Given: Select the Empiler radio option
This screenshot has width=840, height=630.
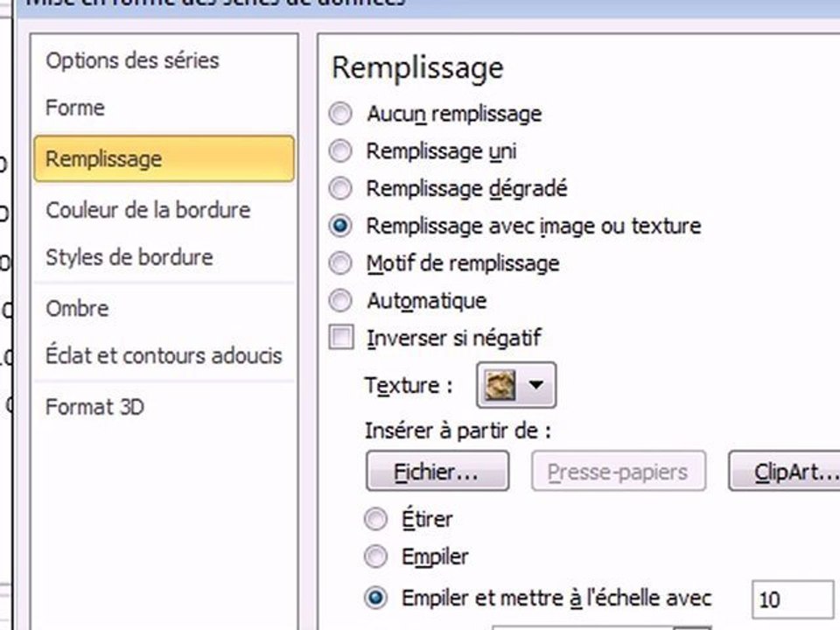Looking at the screenshot, I should pyautogui.click(x=375, y=556).
